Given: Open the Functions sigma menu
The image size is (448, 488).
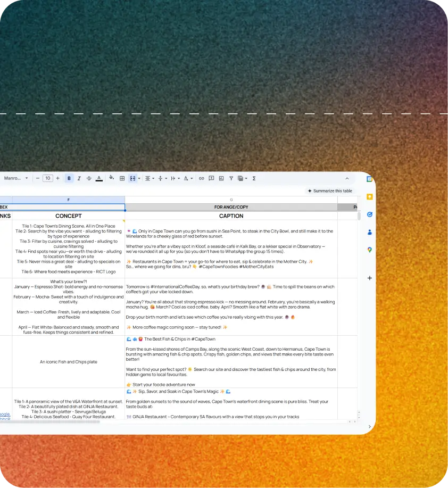Looking at the screenshot, I should pyautogui.click(x=254, y=178).
